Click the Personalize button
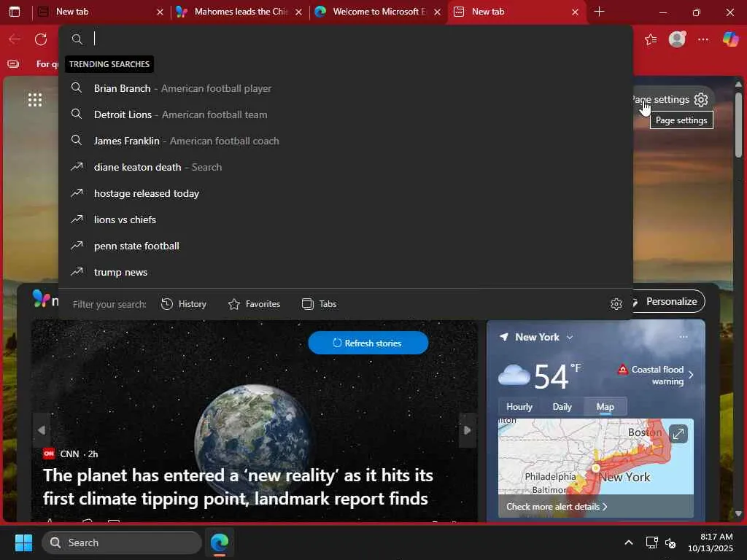The width and height of the screenshot is (747, 560). click(669, 301)
